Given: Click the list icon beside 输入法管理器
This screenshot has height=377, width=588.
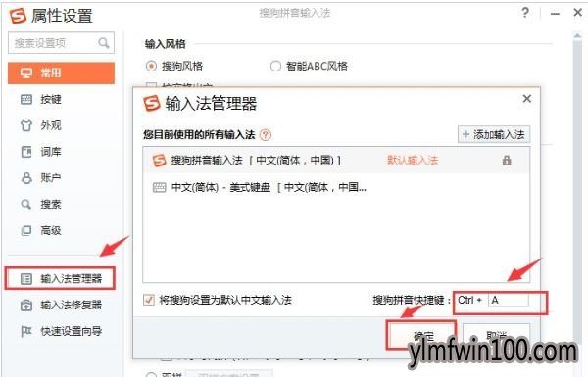Looking at the screenshot, I should [26, 279].
